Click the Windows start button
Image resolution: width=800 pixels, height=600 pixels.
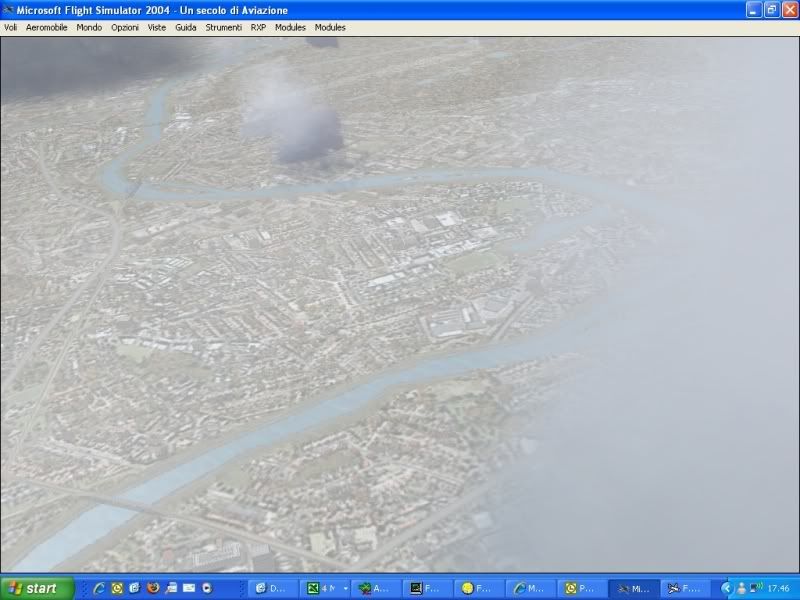pos(37,588)
